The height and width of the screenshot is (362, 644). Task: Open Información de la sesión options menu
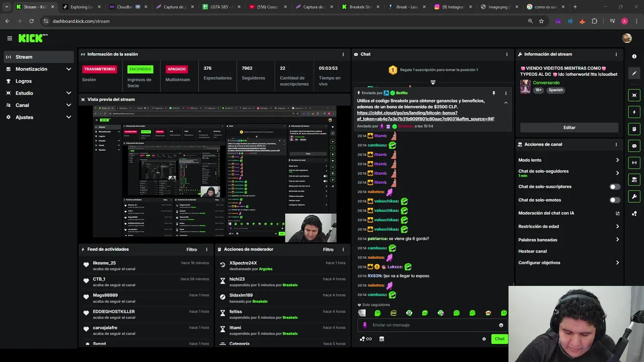click(x=343, y=54)
